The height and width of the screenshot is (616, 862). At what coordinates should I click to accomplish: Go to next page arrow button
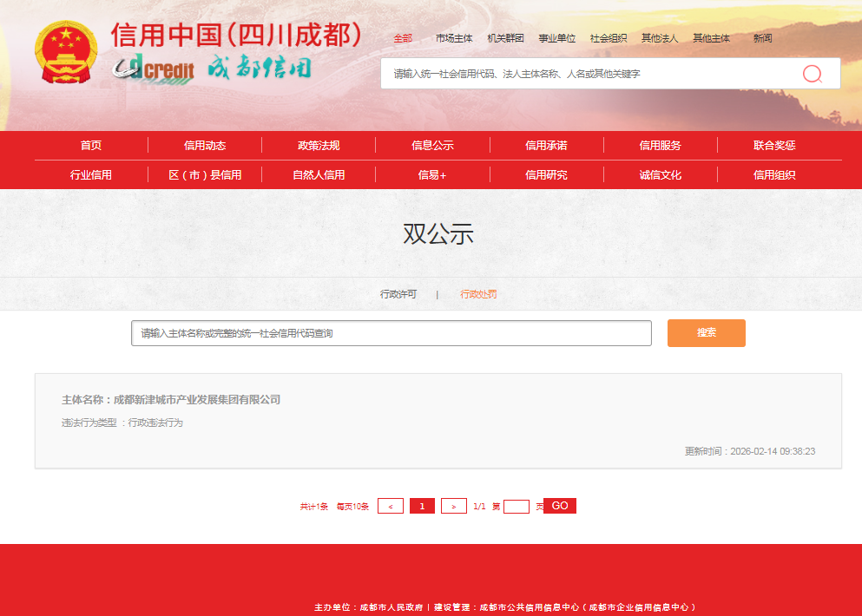pos(453,506)
